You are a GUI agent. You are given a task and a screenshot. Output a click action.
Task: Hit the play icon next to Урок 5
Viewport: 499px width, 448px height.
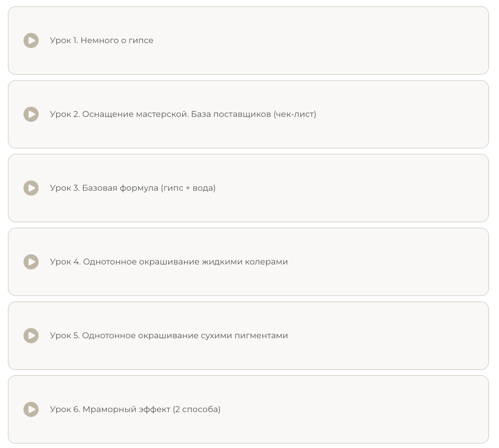click(31, 335)
